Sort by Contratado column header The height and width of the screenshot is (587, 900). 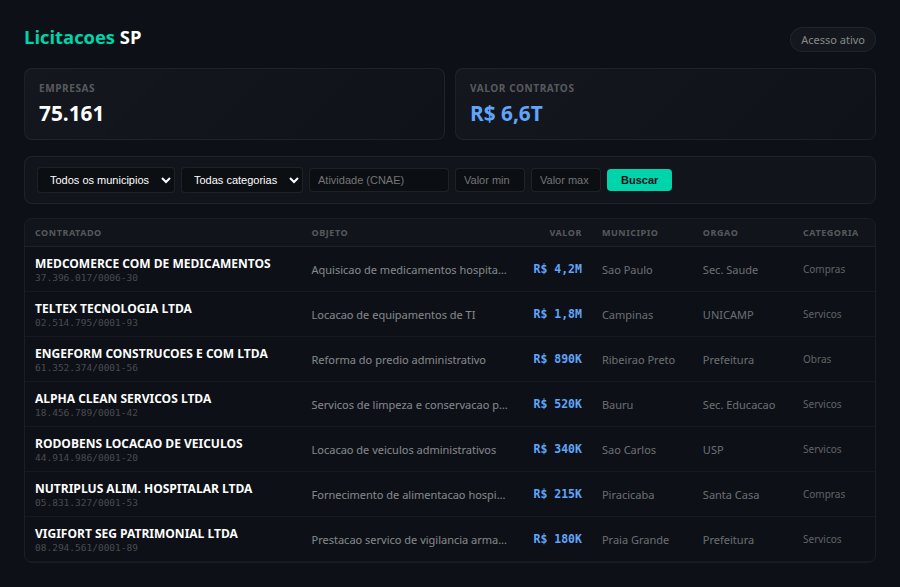pyautogui.click(x=68, y=233)
